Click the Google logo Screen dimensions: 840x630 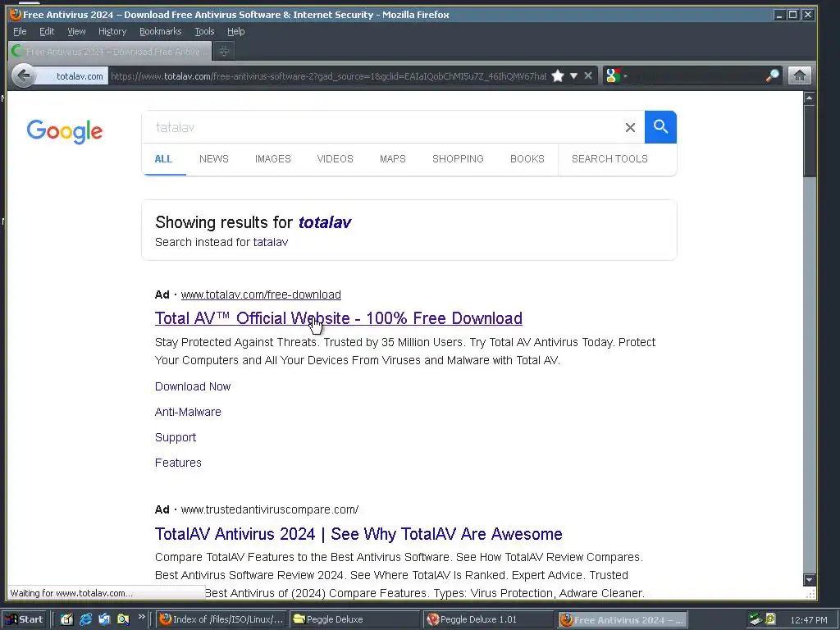coord(65,131)
